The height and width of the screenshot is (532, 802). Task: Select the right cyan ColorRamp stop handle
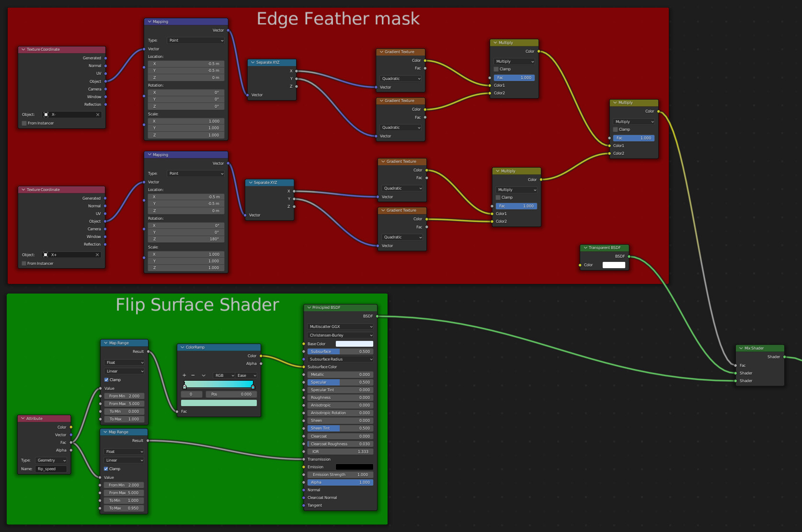coord(253,386)
